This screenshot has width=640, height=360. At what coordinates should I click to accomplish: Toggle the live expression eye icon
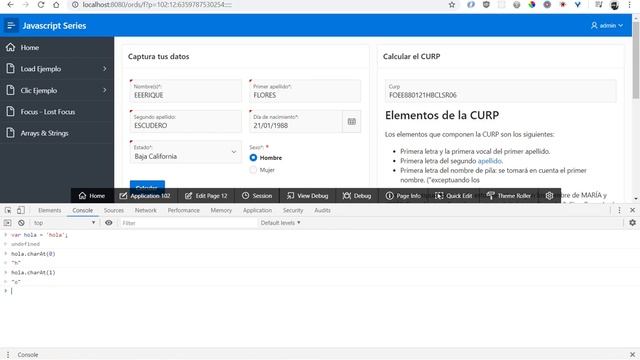point(109,223)
